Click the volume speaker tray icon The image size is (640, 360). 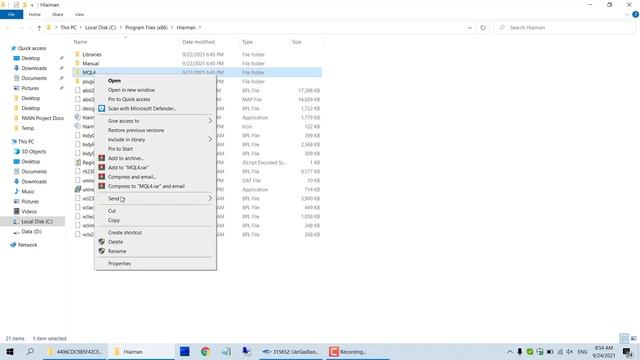pyautogui.click(x=569, y=351)
